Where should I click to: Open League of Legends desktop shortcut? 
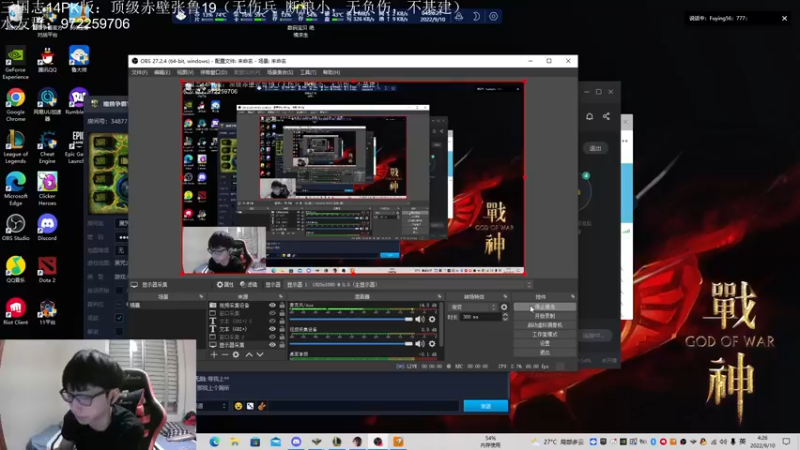[x=15, y=147]
